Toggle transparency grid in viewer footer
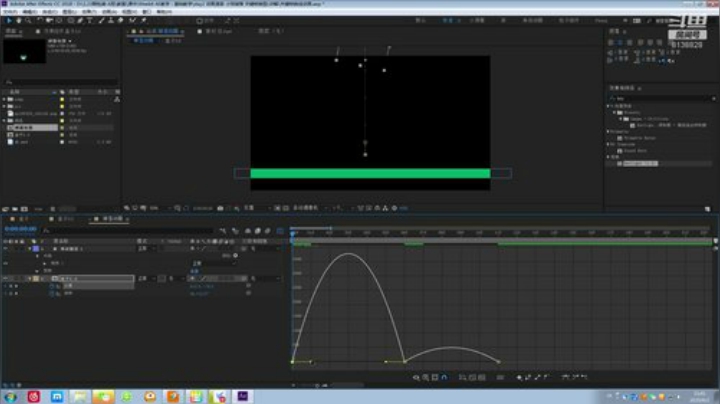This screenshot has height=404, width=720. coord(286,208)
